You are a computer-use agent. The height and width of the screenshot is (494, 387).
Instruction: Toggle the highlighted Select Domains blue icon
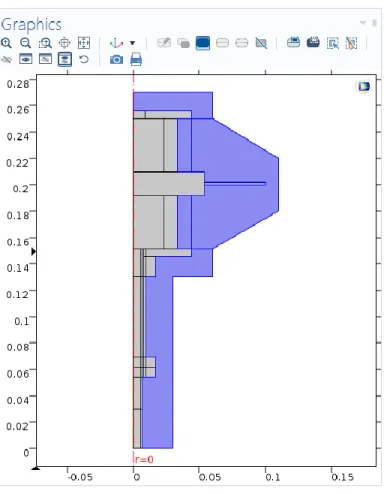pyautogui.click(x=203, y=43)
